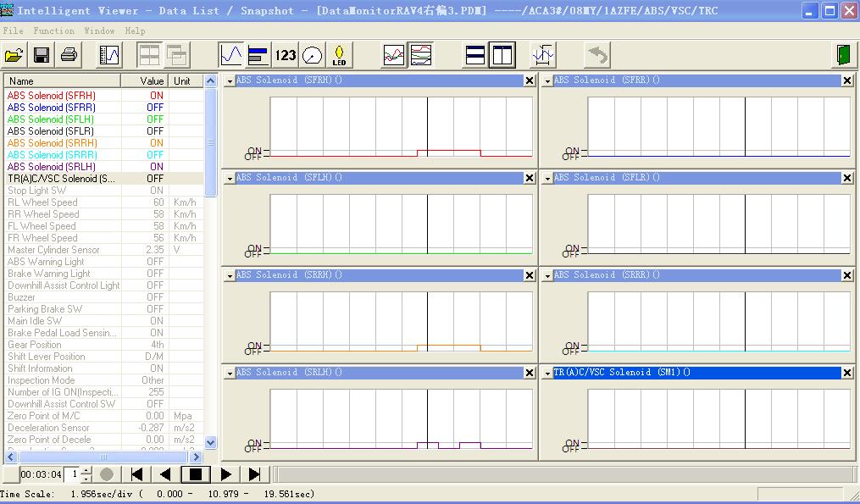
Task: Select ABS Solenoid (SFLH) in data list
Action: click(x=104, y=119)
